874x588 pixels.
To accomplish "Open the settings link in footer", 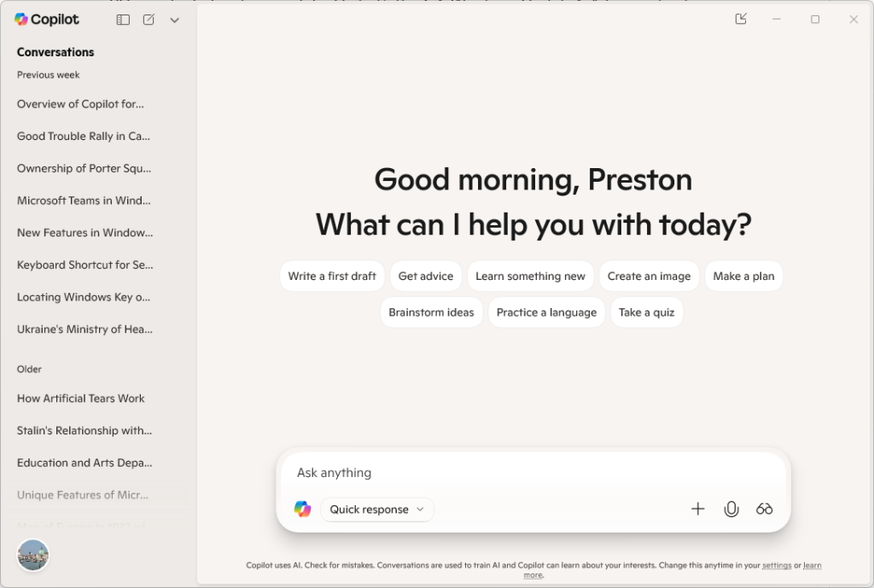I will [776, 565].
